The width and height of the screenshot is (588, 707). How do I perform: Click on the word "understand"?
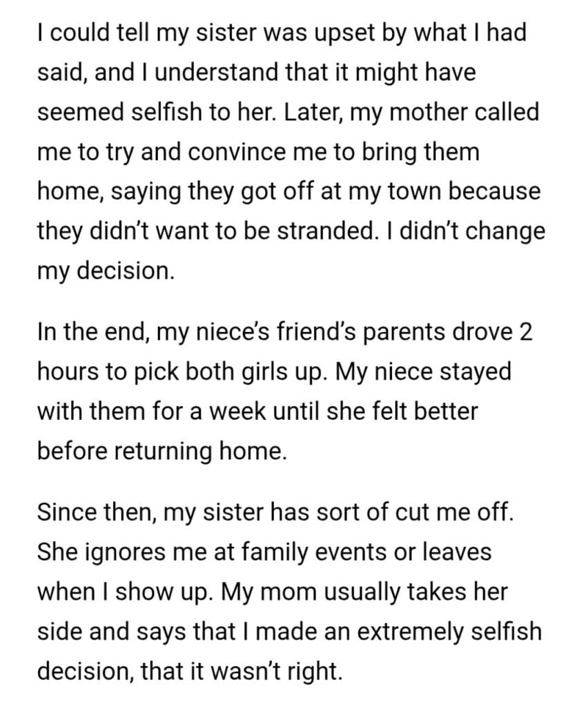(x=213, y=72)
